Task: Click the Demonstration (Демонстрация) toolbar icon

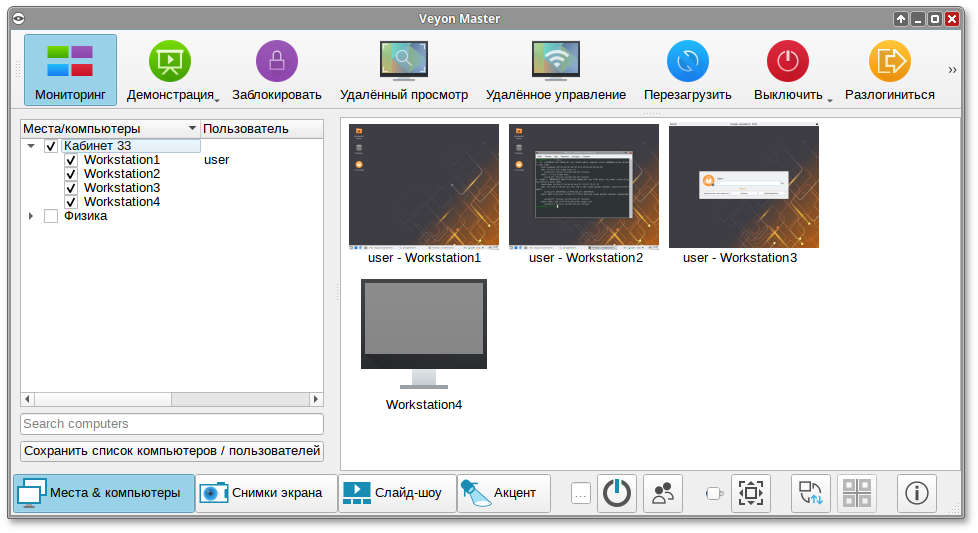Action: [x=170, y=62]
